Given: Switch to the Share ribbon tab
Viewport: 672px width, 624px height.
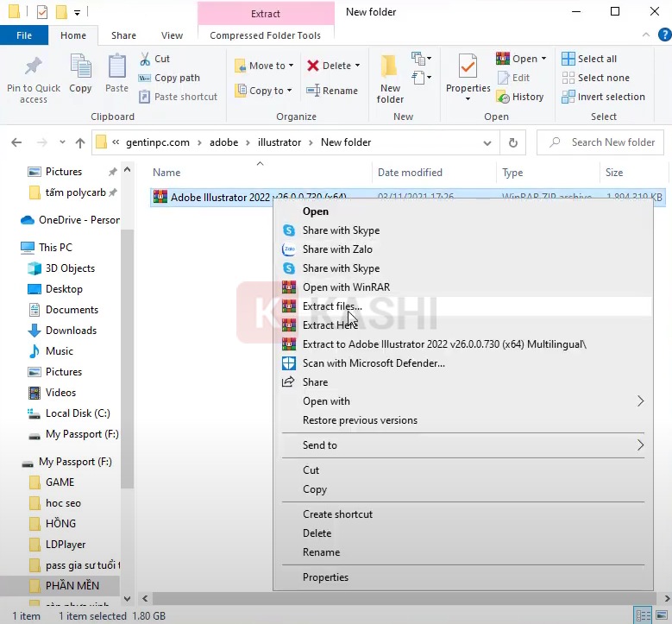Looking at the screenshot, I should coord(123,35).
